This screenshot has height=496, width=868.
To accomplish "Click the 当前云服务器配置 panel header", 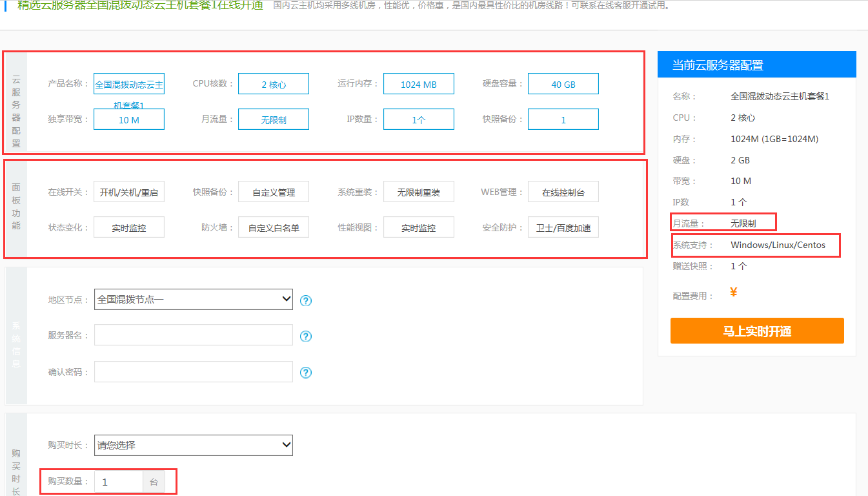I will point(757,65).
